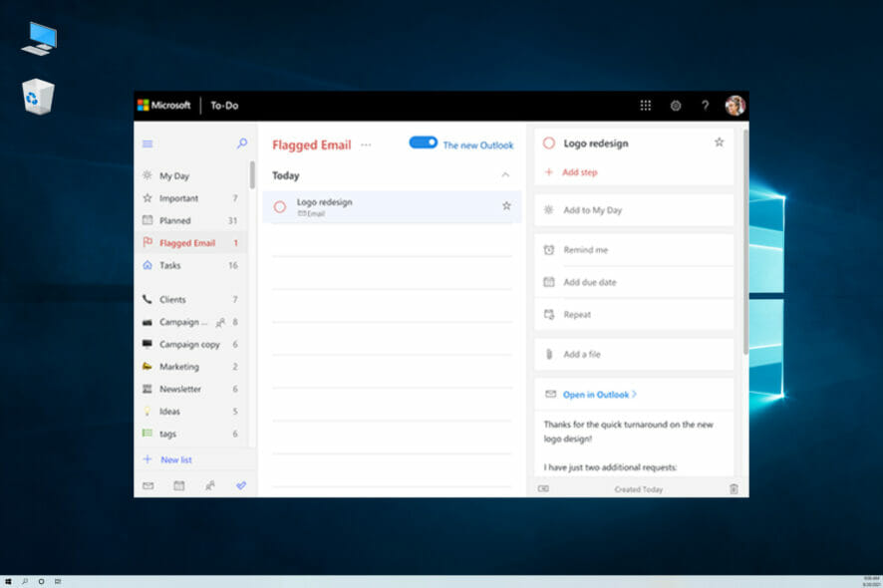Click Add a file
The width and height of the screenshot is (883, 588).
click(x=634, y=354)
